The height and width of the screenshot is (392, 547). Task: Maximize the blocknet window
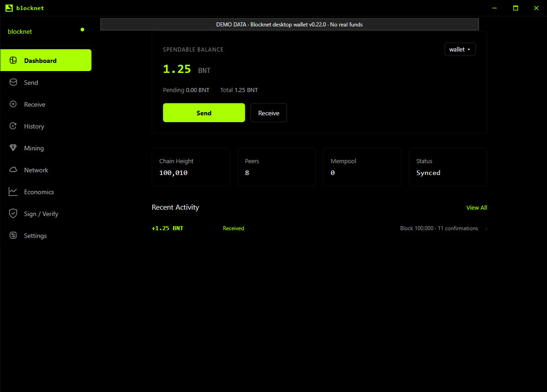tap(516, 8)
